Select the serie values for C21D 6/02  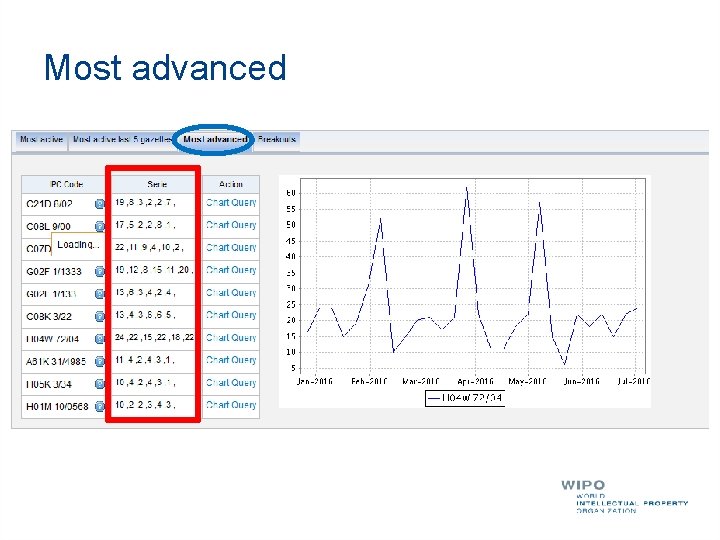145,202
